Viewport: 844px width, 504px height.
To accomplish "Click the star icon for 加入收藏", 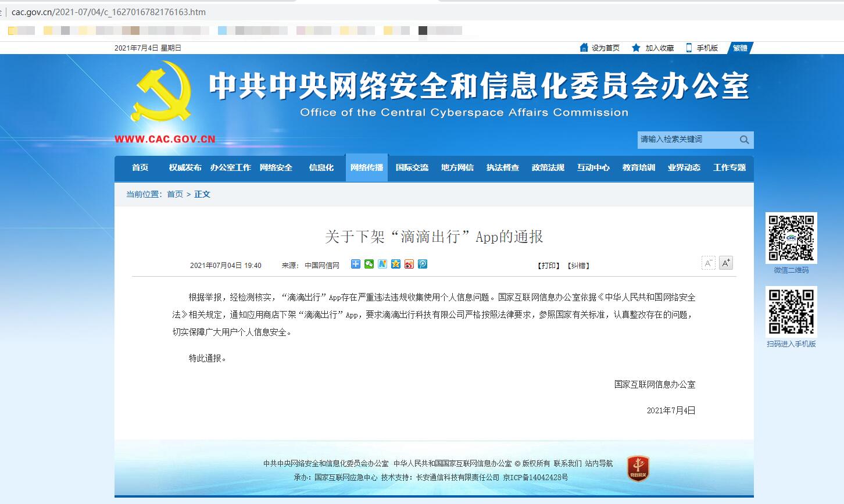I will click(x=636, y=48).
